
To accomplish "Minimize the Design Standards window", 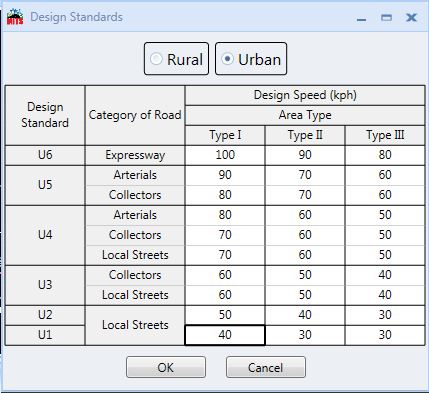I will pyautogui.click(x=361, y=19).
